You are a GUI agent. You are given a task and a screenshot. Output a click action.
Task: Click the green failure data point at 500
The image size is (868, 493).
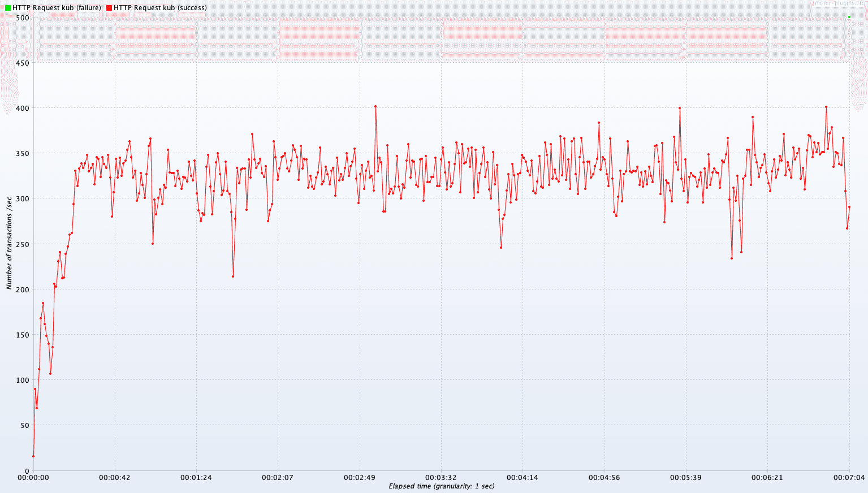tap(849, 17)
